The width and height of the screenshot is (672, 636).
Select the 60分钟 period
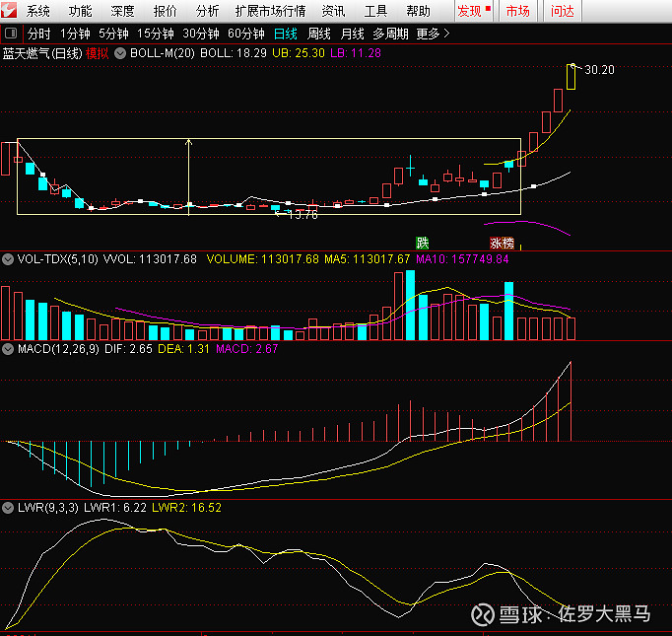tap(246, 34)
